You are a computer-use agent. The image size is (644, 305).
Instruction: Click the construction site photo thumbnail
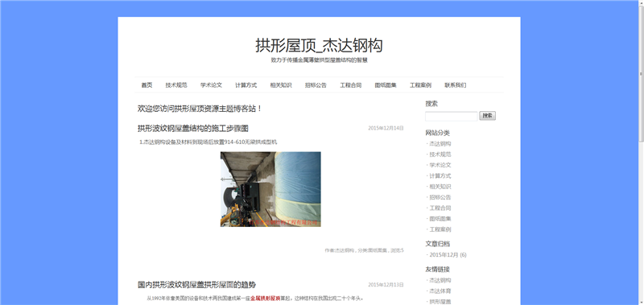coord(270,189)
